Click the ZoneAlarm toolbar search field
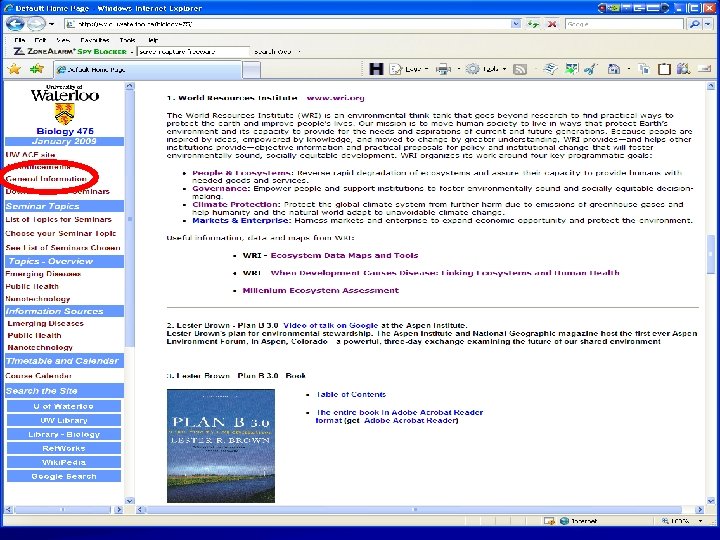 click(193, 51)
